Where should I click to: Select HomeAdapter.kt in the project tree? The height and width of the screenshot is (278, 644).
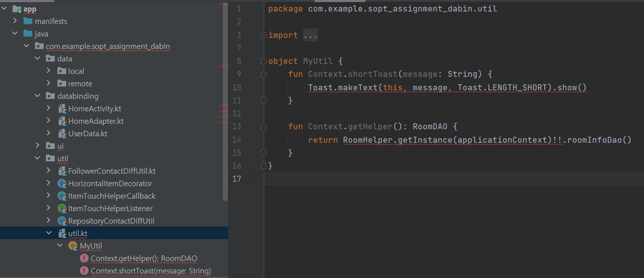tap(96, 121)
